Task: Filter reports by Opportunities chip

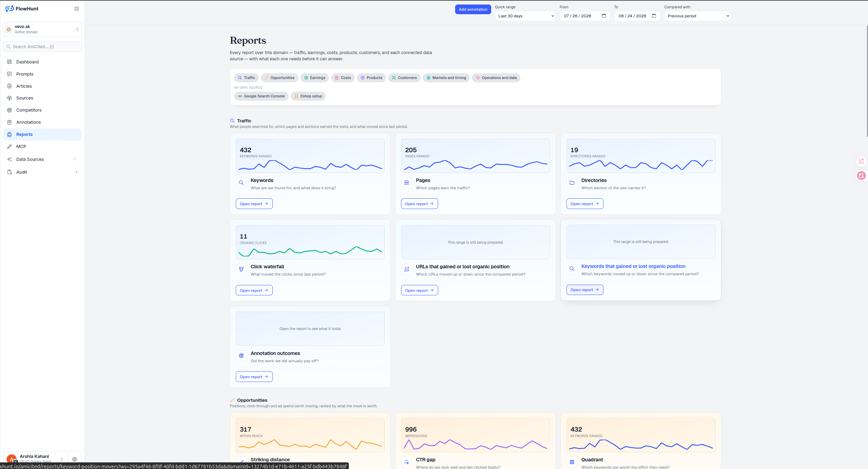Action: coord(279,78)
